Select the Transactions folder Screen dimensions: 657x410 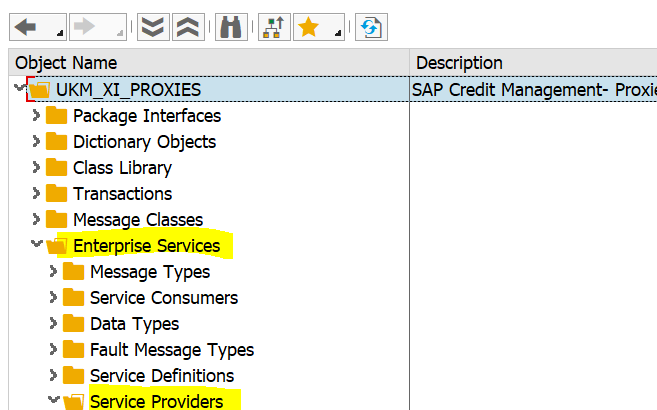pos(122,193)
